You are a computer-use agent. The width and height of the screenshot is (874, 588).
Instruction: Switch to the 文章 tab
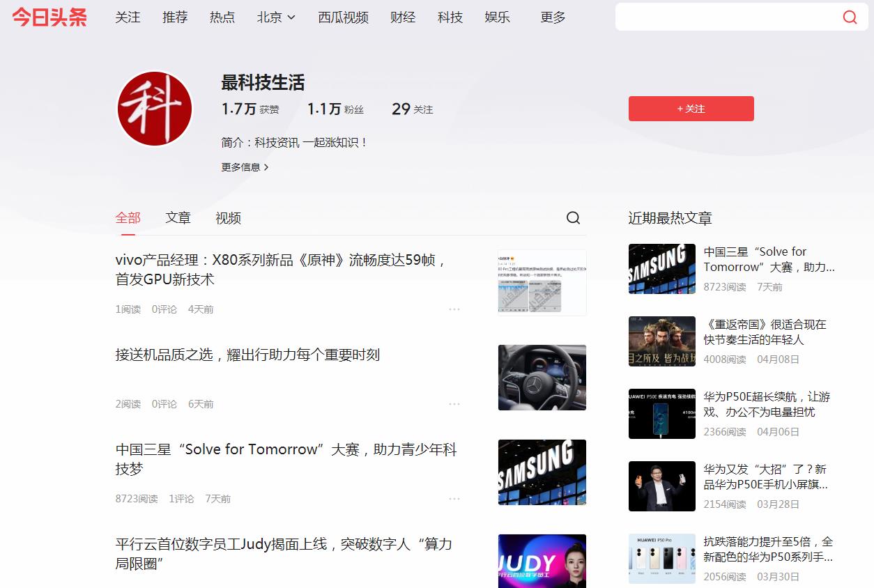tap(178, 218)
